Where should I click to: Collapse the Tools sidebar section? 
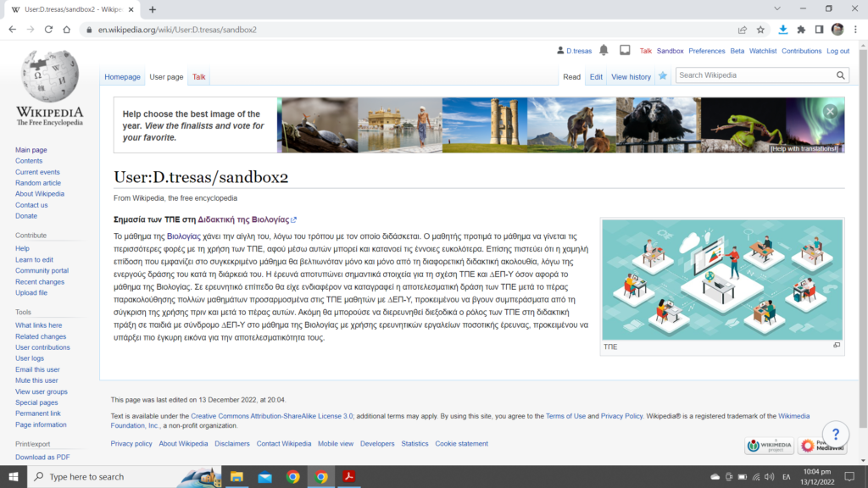23,312
